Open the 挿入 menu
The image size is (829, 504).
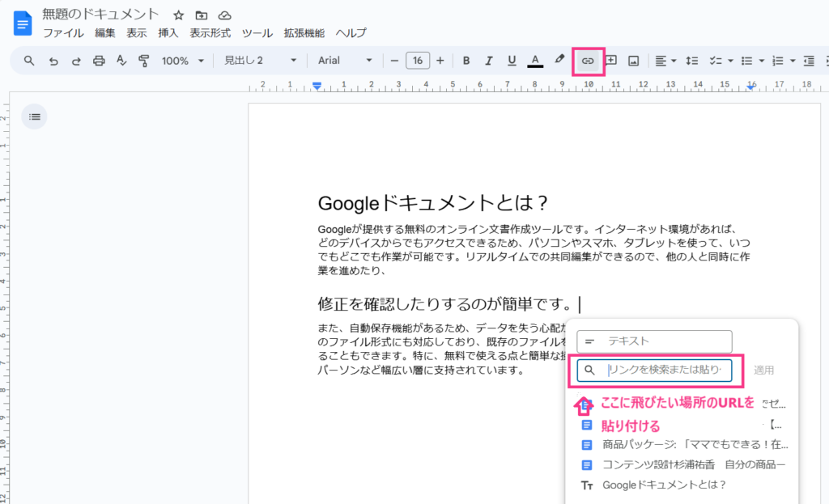click(x=168, y=33)
